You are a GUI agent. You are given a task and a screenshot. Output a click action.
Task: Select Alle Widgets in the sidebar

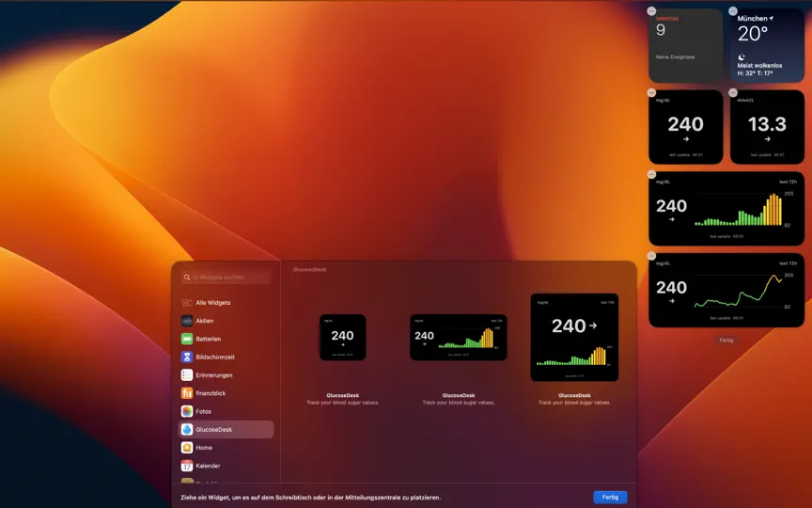point(226,303)
